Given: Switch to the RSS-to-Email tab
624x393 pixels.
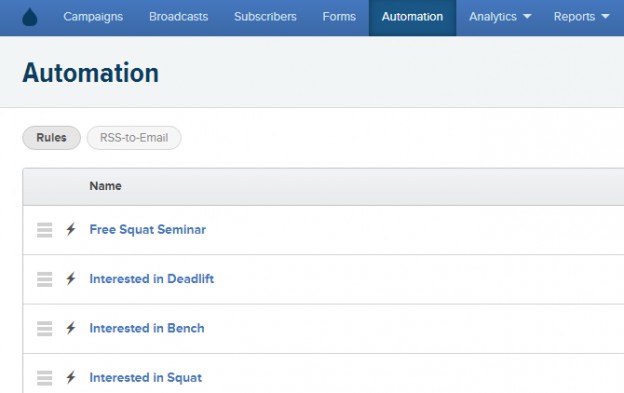Looking at the screenshot, I should click(134, 138).
